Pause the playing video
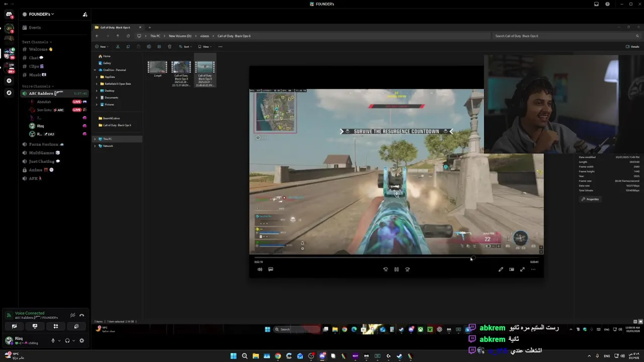The width and height of the screenshot is (644, 362). coord(396,269)
